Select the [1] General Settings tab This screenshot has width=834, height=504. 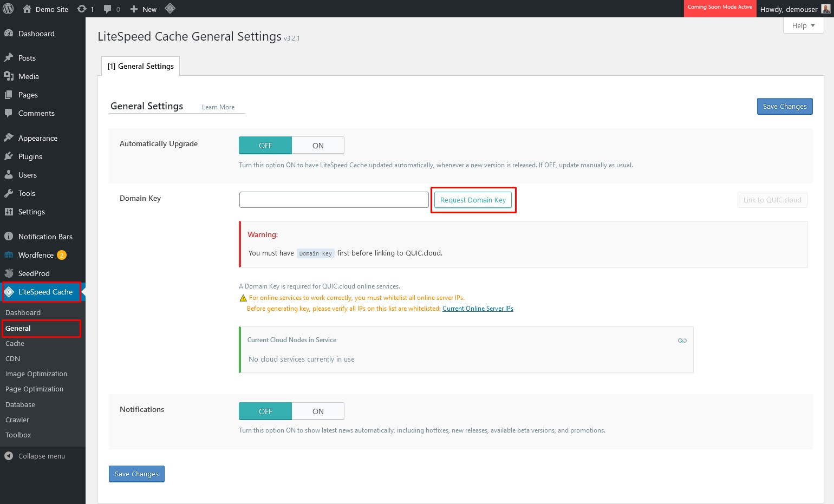(x=141, y=66)
